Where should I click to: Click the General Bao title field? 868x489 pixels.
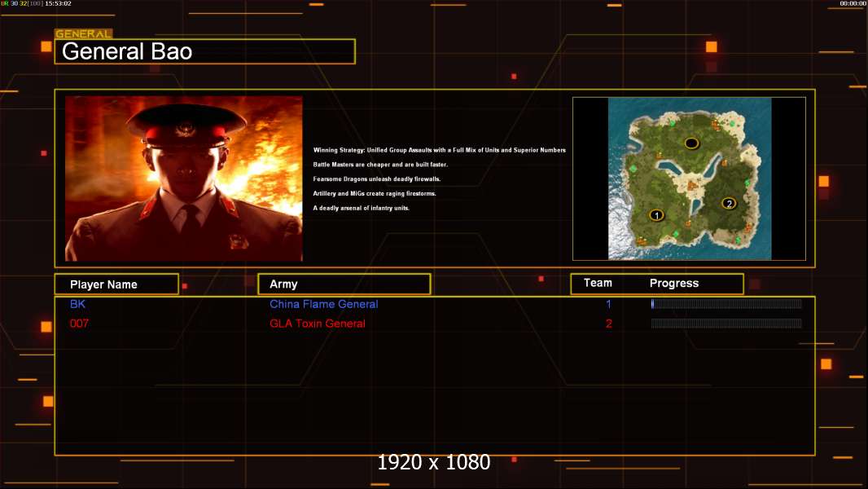(x=205, y=51)
